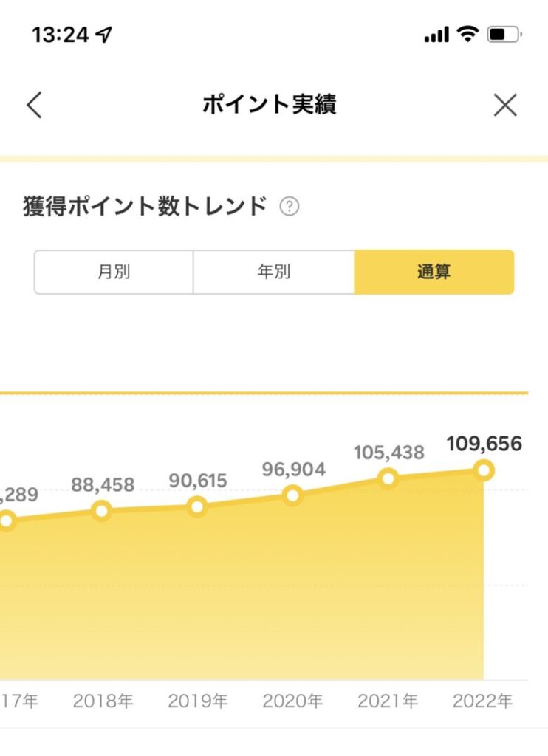Tap the cellular signal bars icon
This screenshot has height=756, width=548.
tap(436, 35)
